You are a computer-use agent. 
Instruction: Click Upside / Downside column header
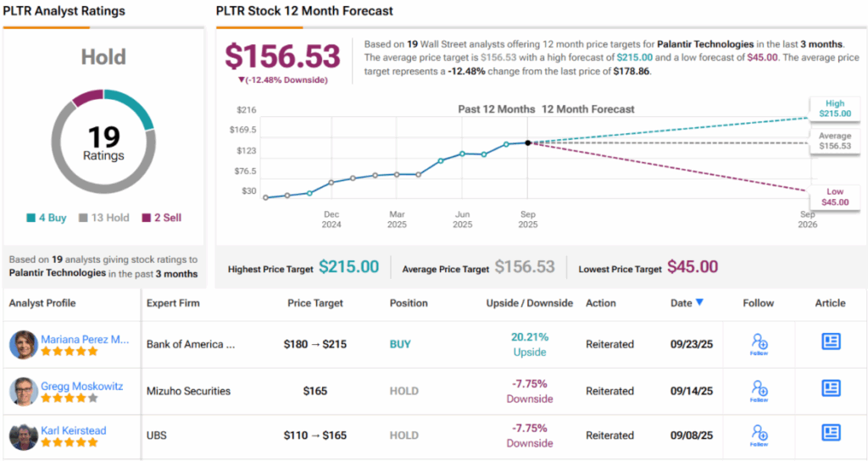(x=529, y=303)
